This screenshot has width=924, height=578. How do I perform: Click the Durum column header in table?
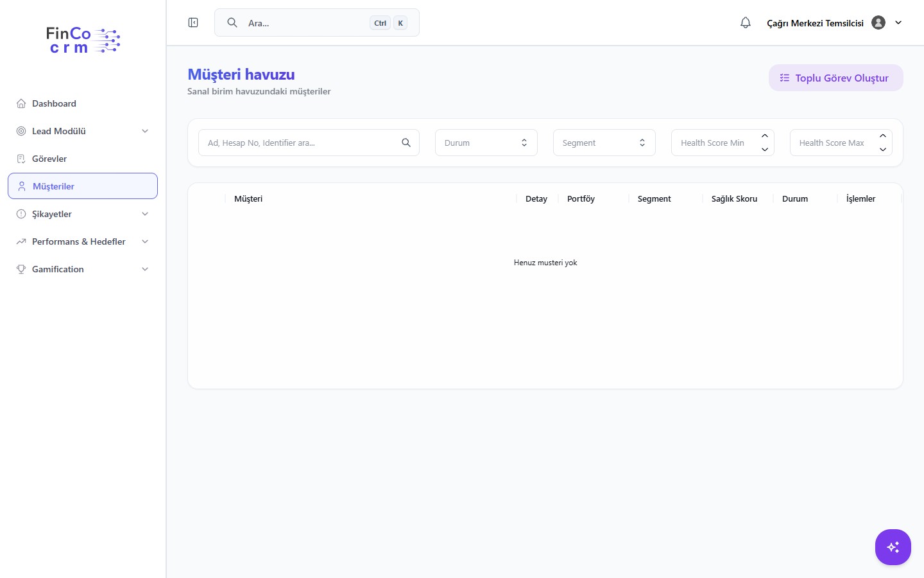(x=795, y=199)
